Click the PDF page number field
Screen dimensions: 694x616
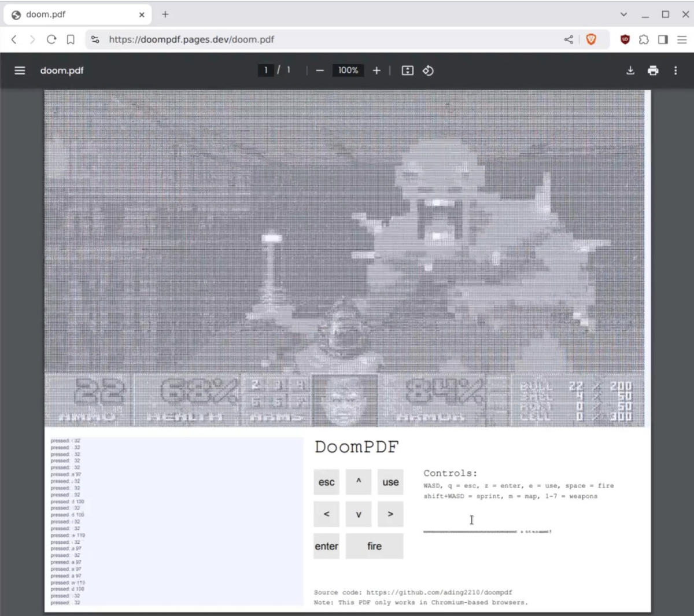266,70
